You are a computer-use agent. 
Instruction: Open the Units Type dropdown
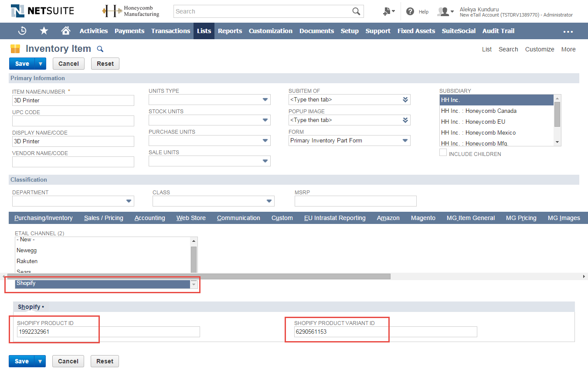click(x=265, y=99)
